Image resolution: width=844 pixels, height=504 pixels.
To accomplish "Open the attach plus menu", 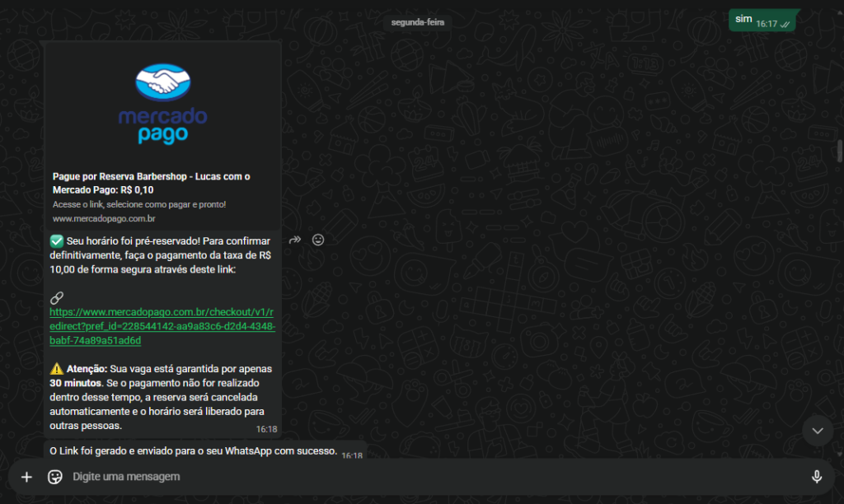I will point(26,477).
